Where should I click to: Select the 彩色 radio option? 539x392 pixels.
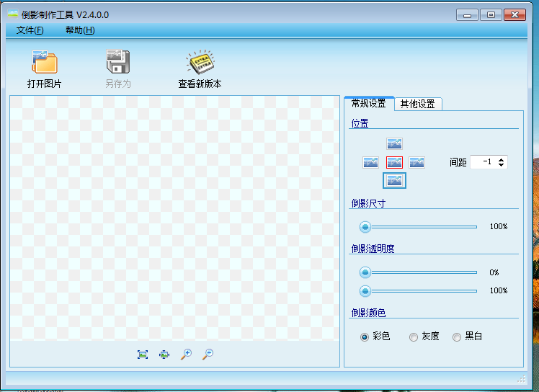(365, 337)
